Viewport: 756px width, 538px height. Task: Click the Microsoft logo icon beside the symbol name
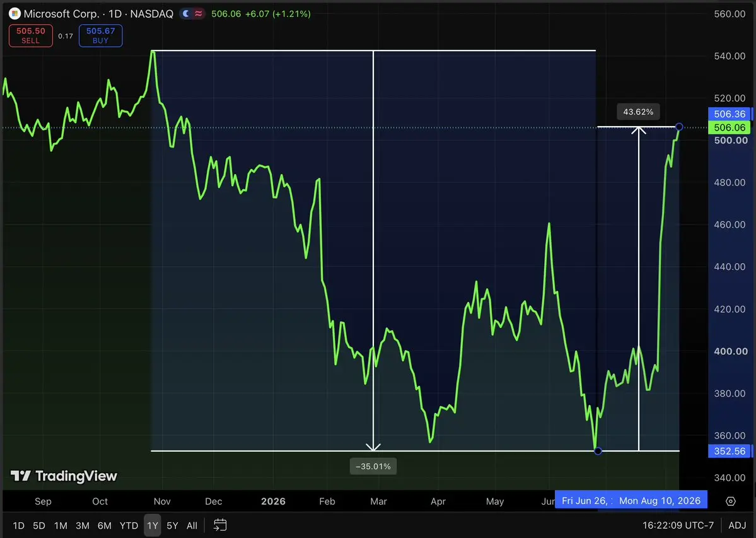click(15, 13)
